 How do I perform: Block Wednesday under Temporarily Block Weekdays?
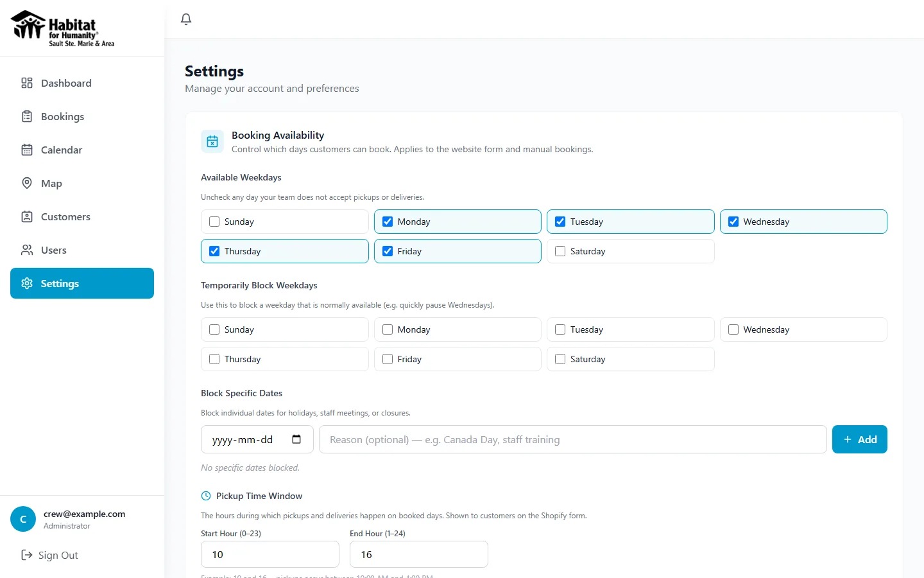[733, 329]
